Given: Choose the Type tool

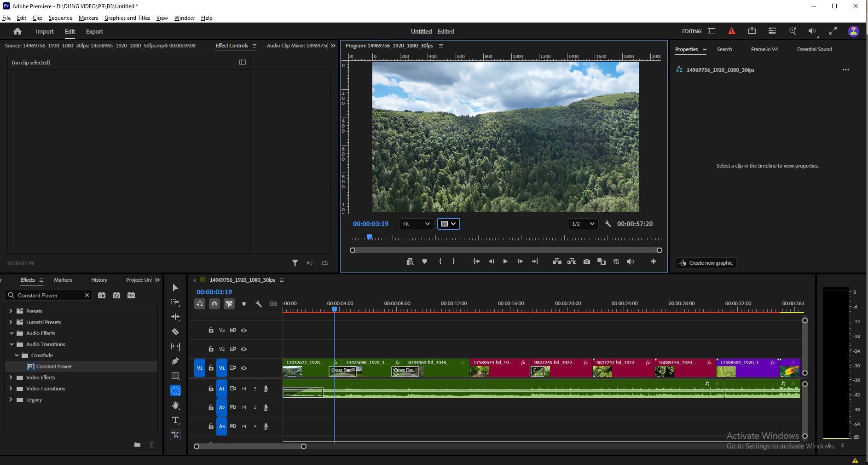Looking at the screenshot, I should point(175,420).
